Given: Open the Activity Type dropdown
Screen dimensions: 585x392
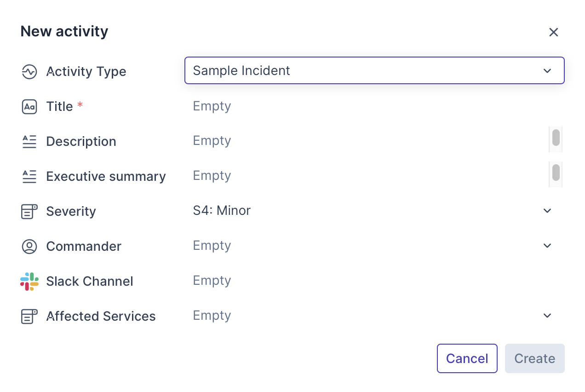Looking at the screenshot, I should click(x=374, y=70).
